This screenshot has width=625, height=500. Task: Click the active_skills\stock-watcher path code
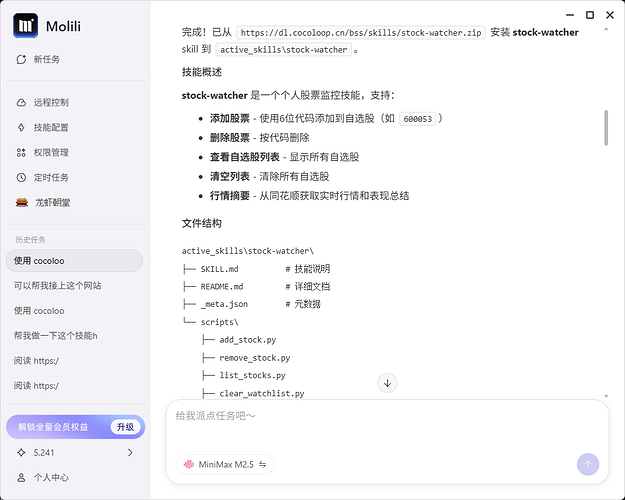coord(283,50)
